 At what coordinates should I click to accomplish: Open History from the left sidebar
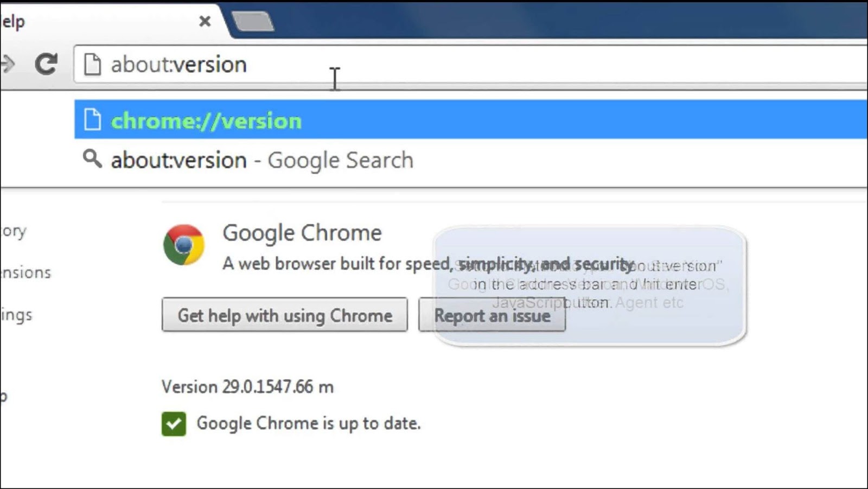pyautogui.click(x=14, y=231)
